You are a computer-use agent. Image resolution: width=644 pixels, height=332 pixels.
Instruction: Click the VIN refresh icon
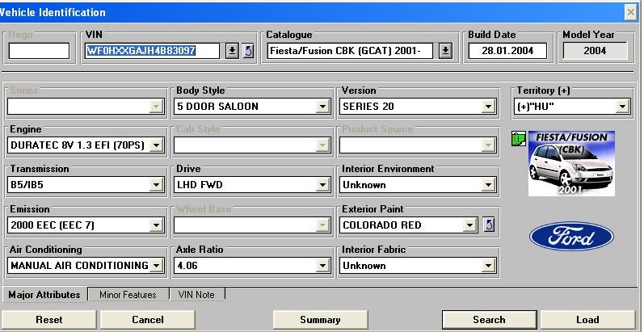point(248,51)
